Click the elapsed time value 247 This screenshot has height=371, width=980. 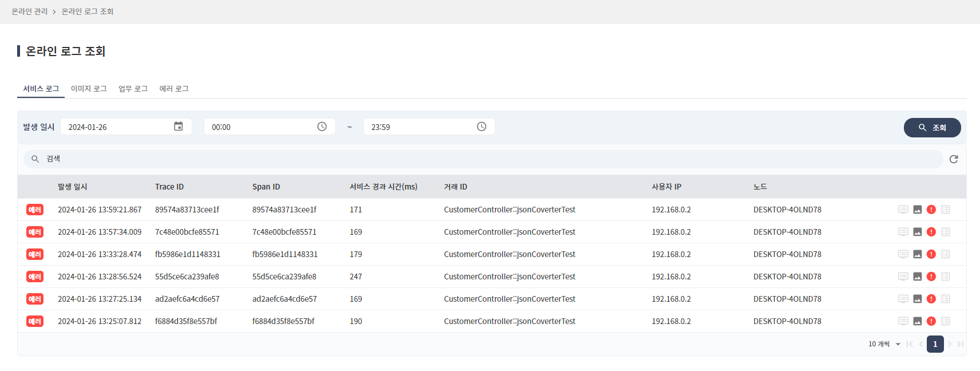click(x=356, y=277)
